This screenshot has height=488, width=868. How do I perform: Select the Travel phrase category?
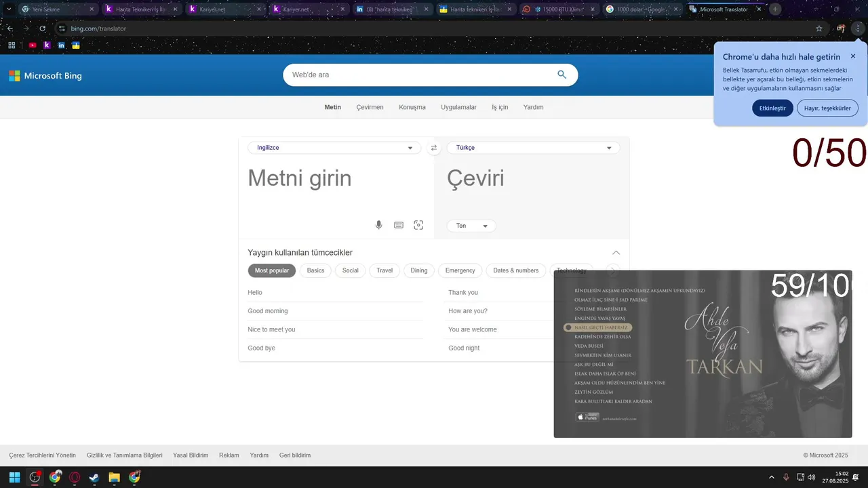tap(384, 270)
